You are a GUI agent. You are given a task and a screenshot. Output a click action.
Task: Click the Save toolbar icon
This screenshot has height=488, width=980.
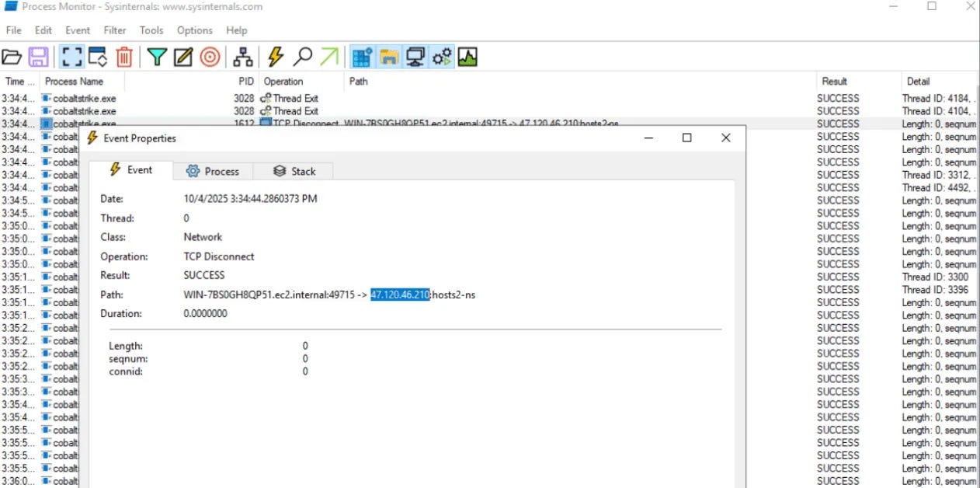tap(38, 57)
